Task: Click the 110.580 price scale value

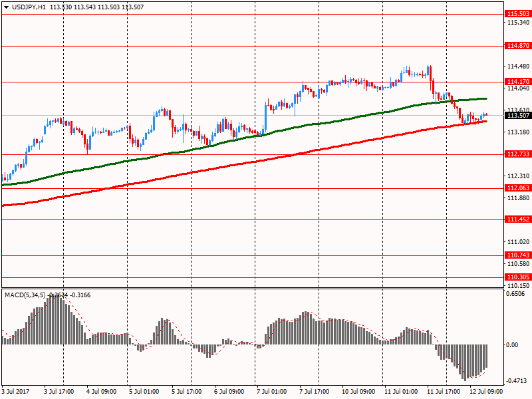Action: pyautogui.click(x=518, y=263)
